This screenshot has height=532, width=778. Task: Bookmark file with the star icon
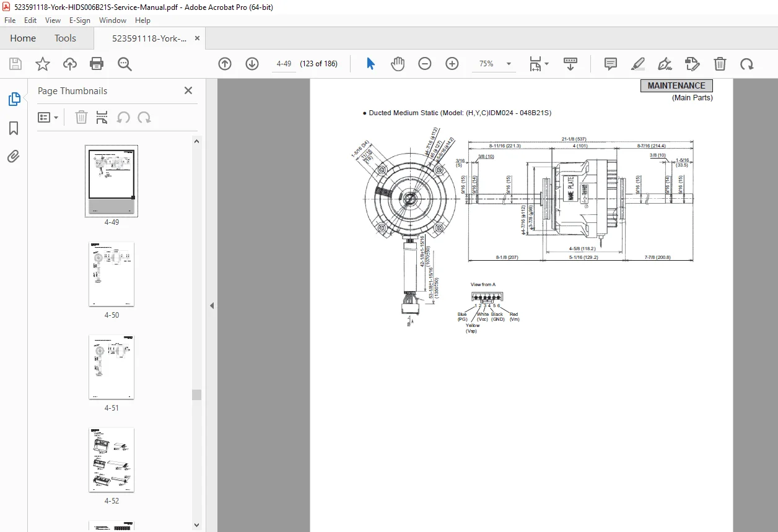pyautogui.click(x=43, y=64)
